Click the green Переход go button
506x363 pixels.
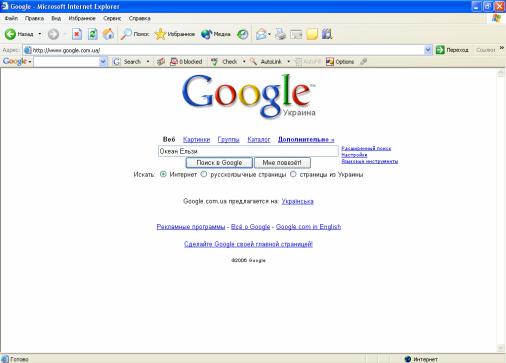[452, 50]
